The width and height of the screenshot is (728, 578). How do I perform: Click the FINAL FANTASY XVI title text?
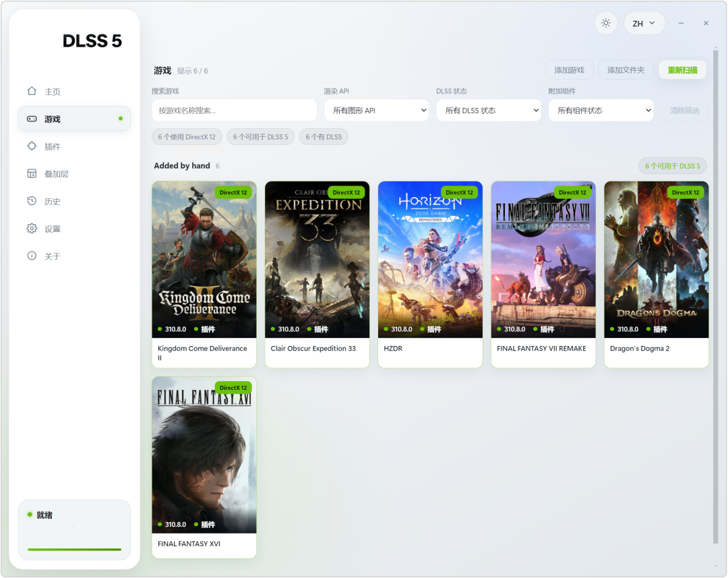(x=189, y=544)
